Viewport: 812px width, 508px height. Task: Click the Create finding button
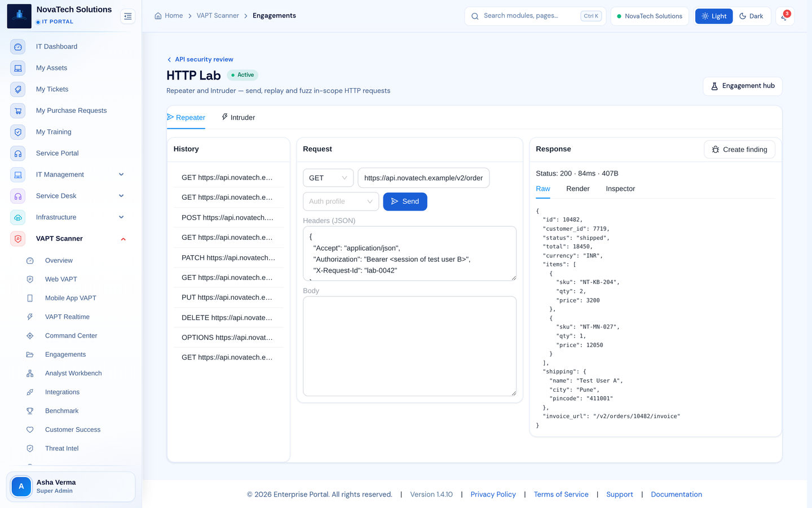[x=739, y=150]
